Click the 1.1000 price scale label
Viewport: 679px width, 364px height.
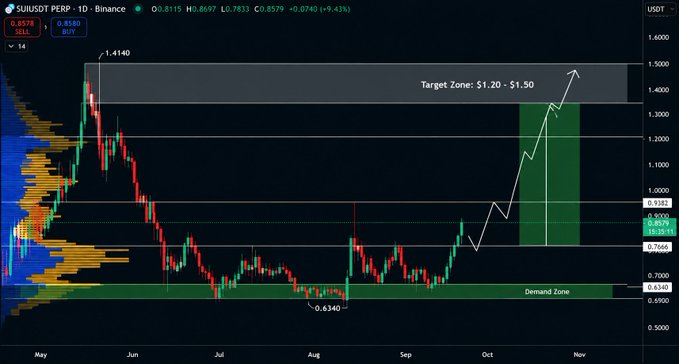pyautogui.click(x=658, y=165)
